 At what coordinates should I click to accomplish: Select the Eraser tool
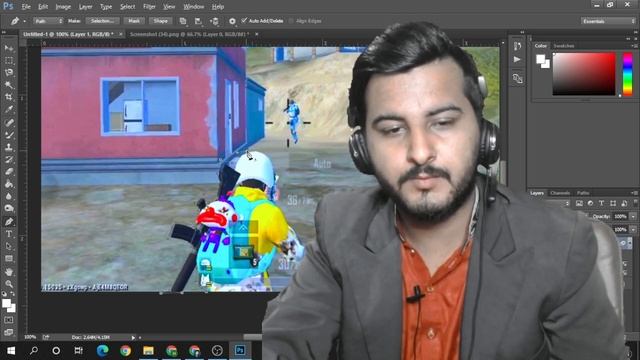(x=9, y=171)
